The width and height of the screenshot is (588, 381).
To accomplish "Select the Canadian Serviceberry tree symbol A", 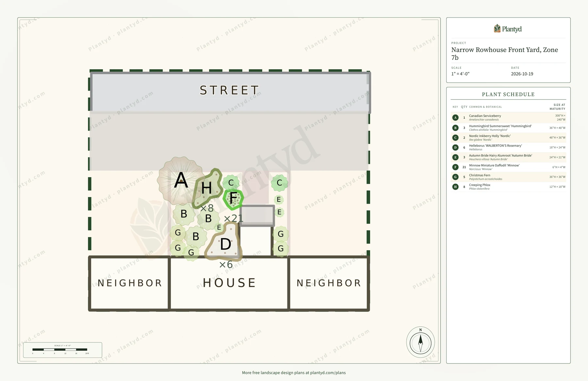I will [181, 181].
